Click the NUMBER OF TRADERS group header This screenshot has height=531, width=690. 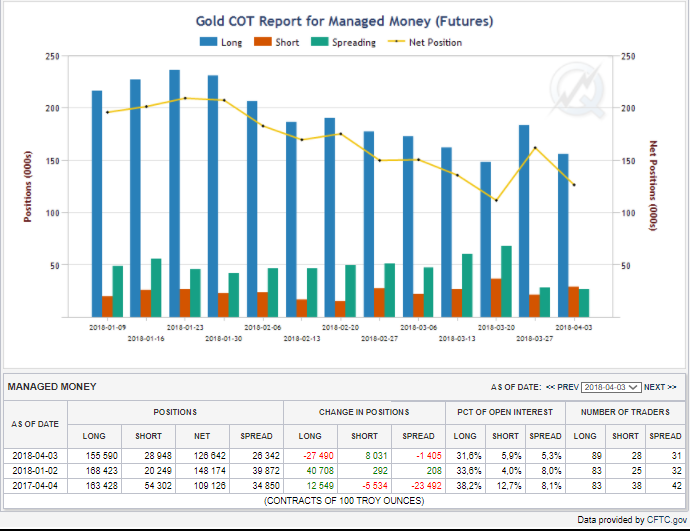pos(625,412)
